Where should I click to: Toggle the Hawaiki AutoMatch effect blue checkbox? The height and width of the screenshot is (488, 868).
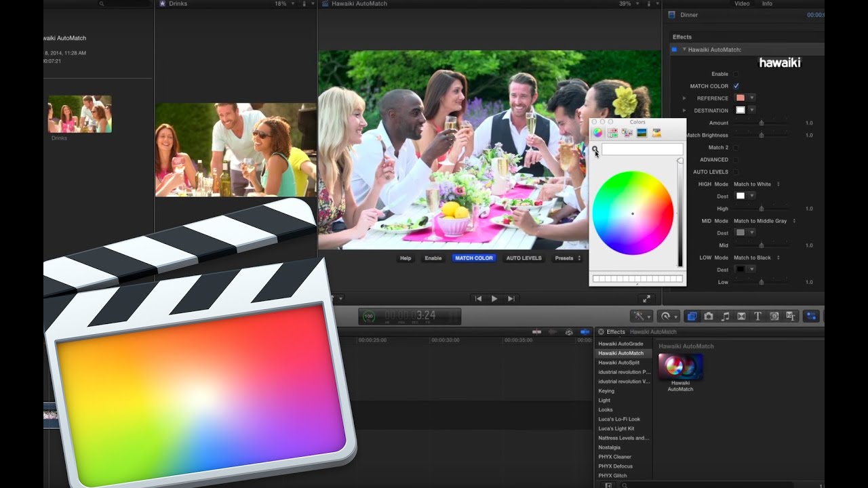coord(674,49)
